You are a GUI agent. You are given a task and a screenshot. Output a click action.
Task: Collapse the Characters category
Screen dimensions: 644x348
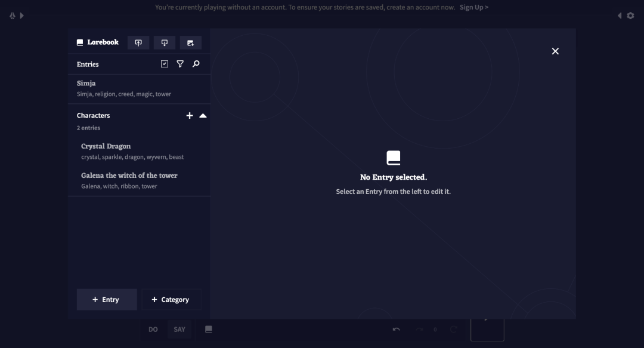(203, 116)
